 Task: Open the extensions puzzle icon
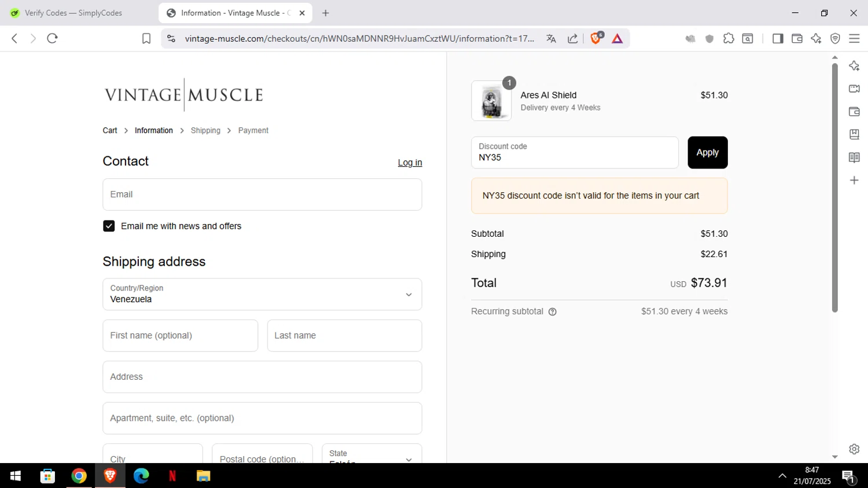point(729,38)
